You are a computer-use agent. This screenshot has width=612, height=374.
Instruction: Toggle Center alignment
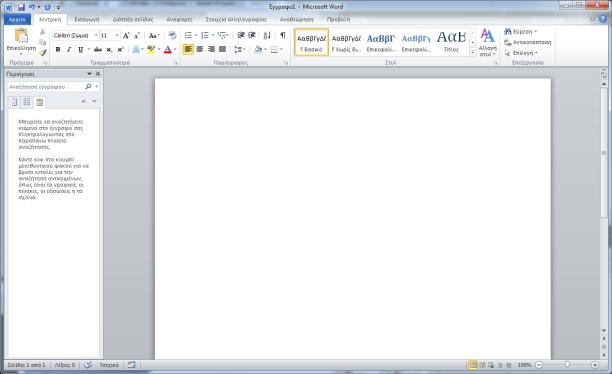(x=200, y=50)
